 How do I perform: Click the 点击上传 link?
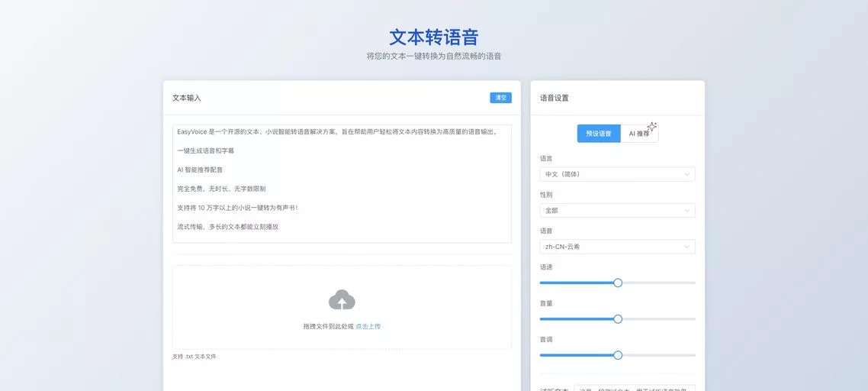coord(368,327)
